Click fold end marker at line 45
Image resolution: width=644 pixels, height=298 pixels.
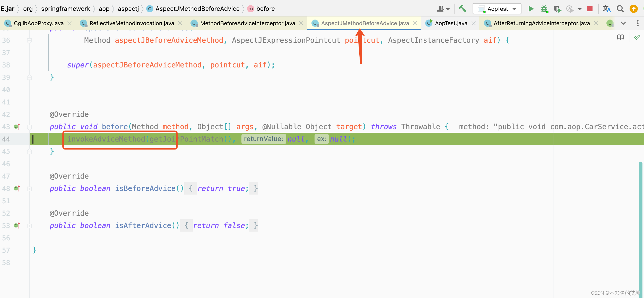click(29, 152)
